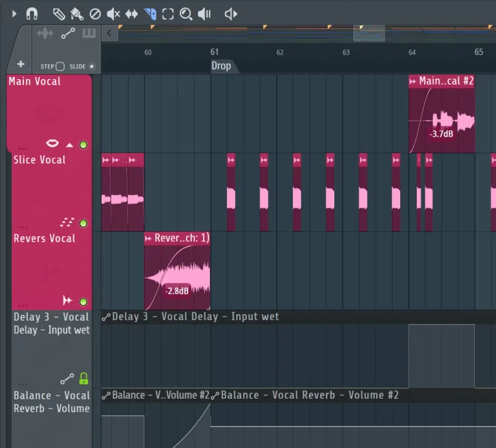Select the Slip tool
This screenshot has height=448, width=496.
[x=132, y=14]
